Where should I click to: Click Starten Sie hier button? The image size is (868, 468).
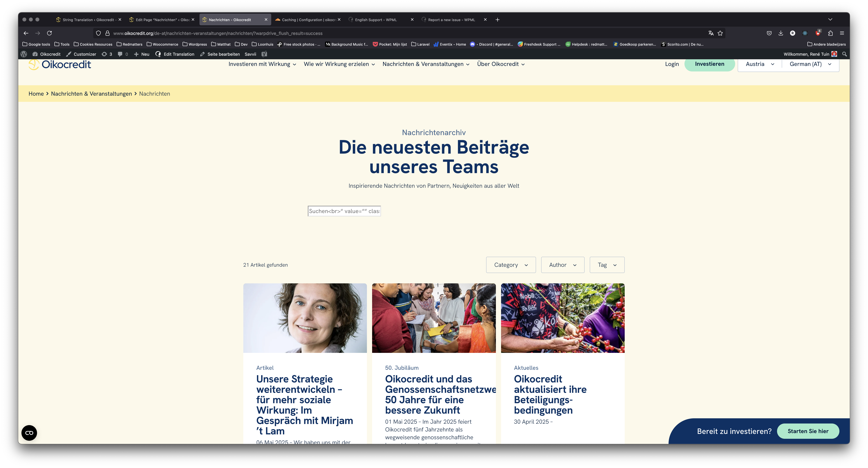click(808, 431)
